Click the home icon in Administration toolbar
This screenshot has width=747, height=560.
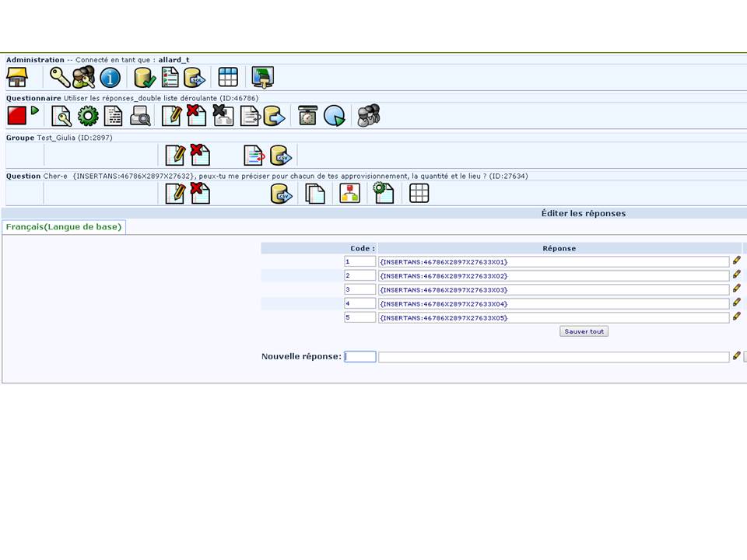click(x=17, y=77)
